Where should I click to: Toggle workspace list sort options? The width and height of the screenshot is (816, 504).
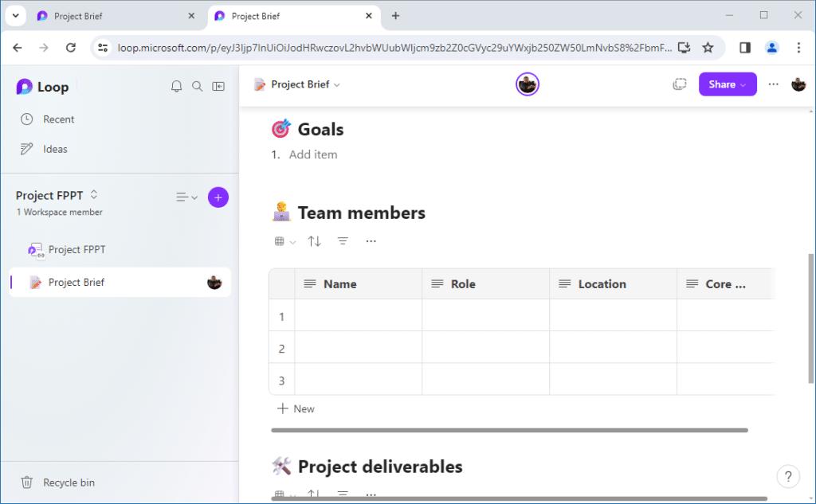click(186, 197)
